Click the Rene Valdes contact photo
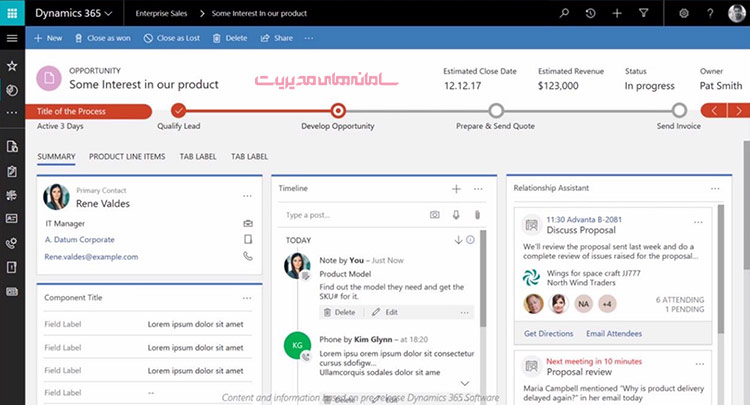The width and height of the screenshot is (750, 405). click(56, 197)
